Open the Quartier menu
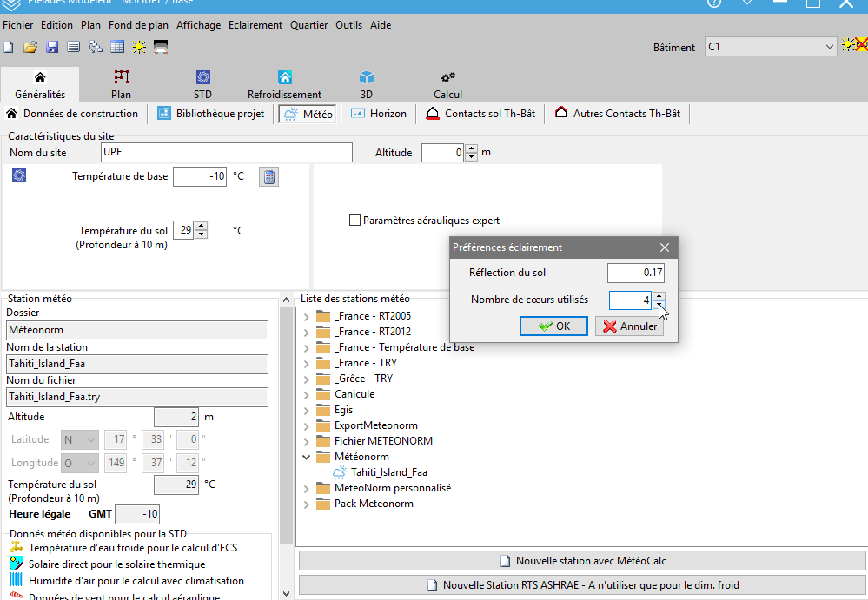The height and width of the screenshot is (600, 868). 309,25
